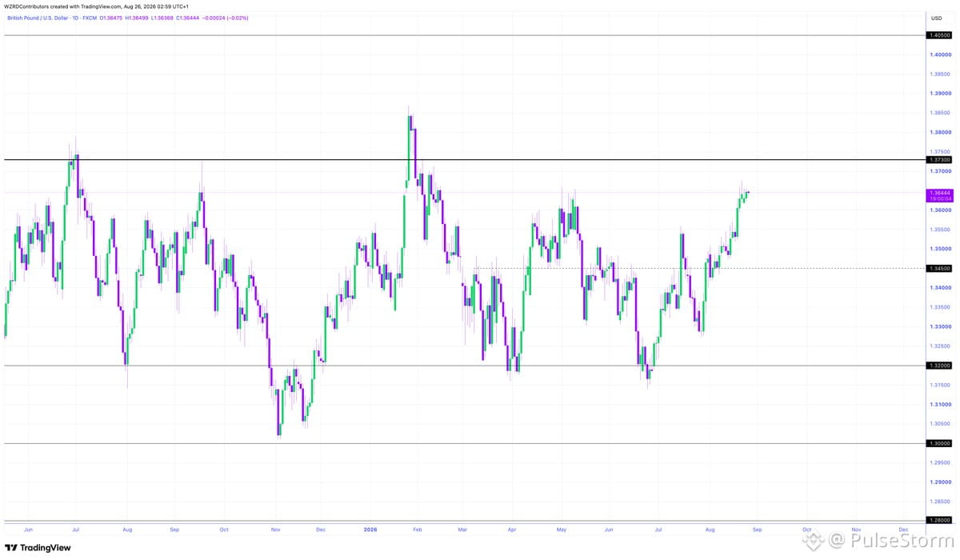Screen dimensions: 960x560
Task: Click the Mar label on time axis
Action: click(461, 530)
